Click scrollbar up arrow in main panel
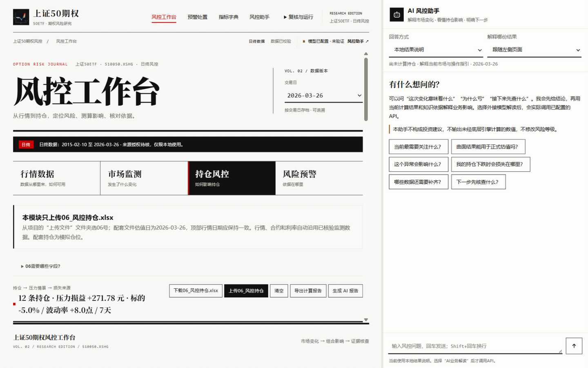This screenshot has width=588, height=368. (366, 54)
